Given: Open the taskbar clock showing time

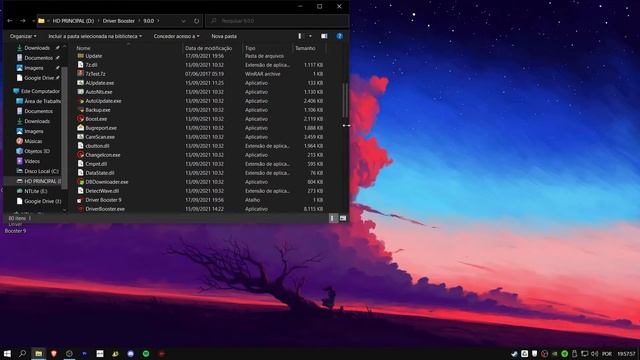Looking at the screenshot, I should click(626, 353).
